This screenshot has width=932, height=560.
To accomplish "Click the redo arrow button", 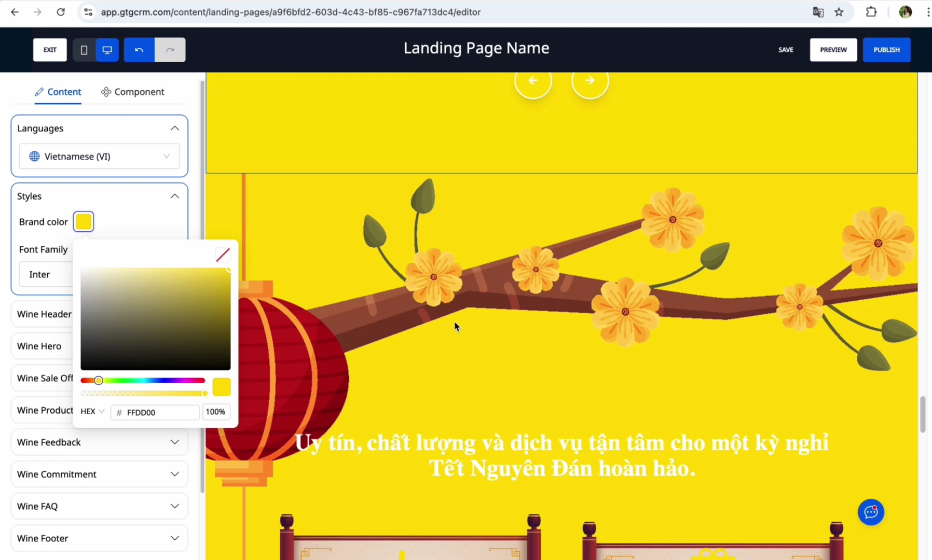I will pyautogui.click(x=170, y=50).
